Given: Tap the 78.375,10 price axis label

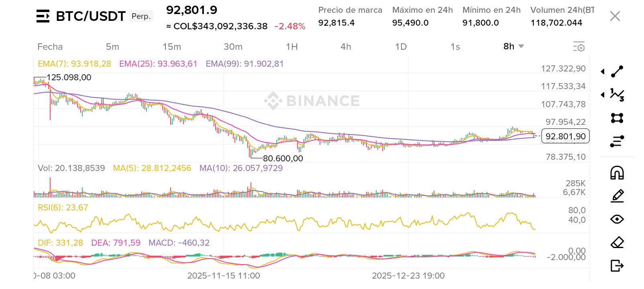Looking at the screenshot, I should coord(565,157).
